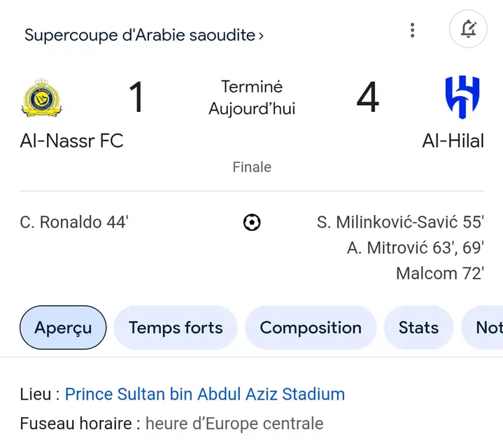Click the Al-Hilal team name
503x448 pixels.
click(453, 141)
